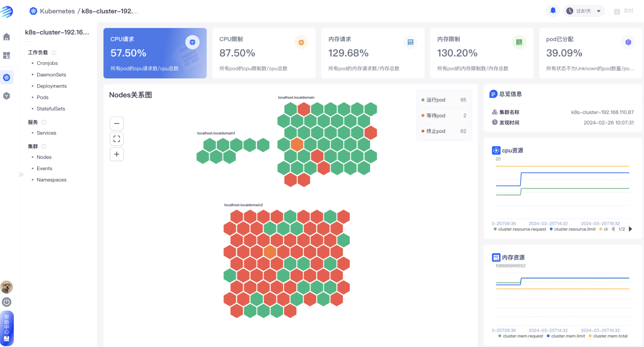Go to next cpu chart legend page
Image resolution: width=644 pixels, height=347 pixels.
[631, 229]
